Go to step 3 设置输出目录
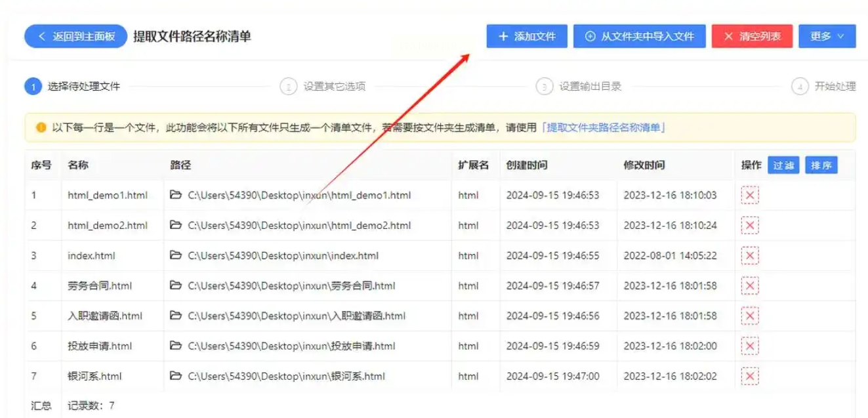 tap(579, 86)
